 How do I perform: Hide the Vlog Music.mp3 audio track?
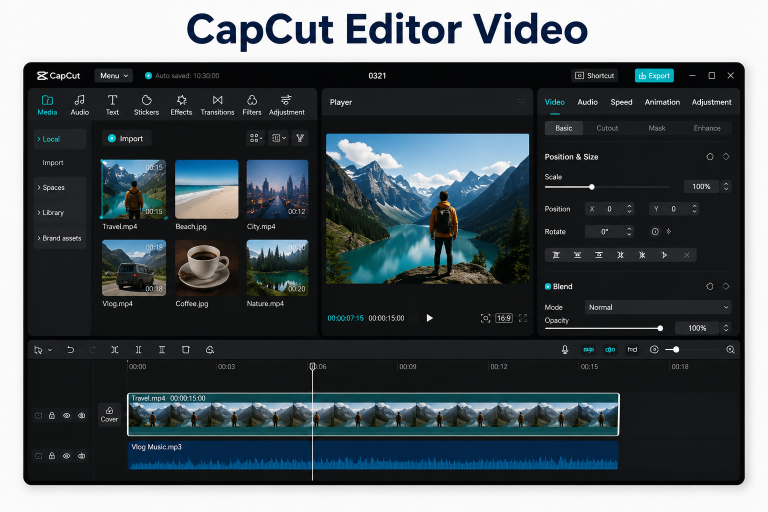[x=66, y=456]
